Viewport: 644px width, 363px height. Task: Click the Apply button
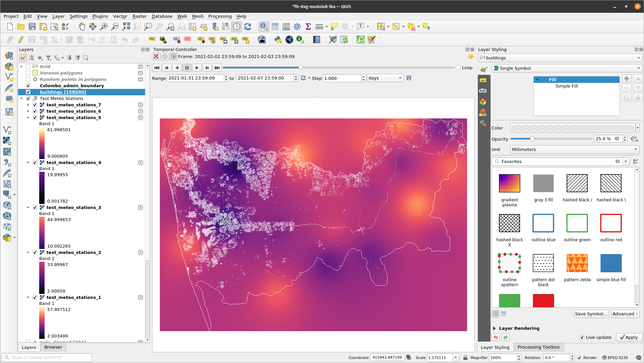[x=629, y=337]
